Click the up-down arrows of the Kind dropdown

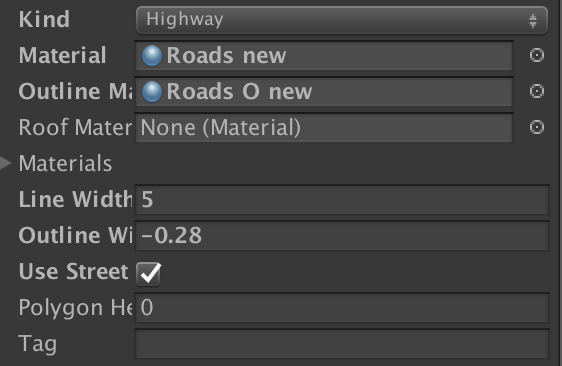(x=533, y=20)
